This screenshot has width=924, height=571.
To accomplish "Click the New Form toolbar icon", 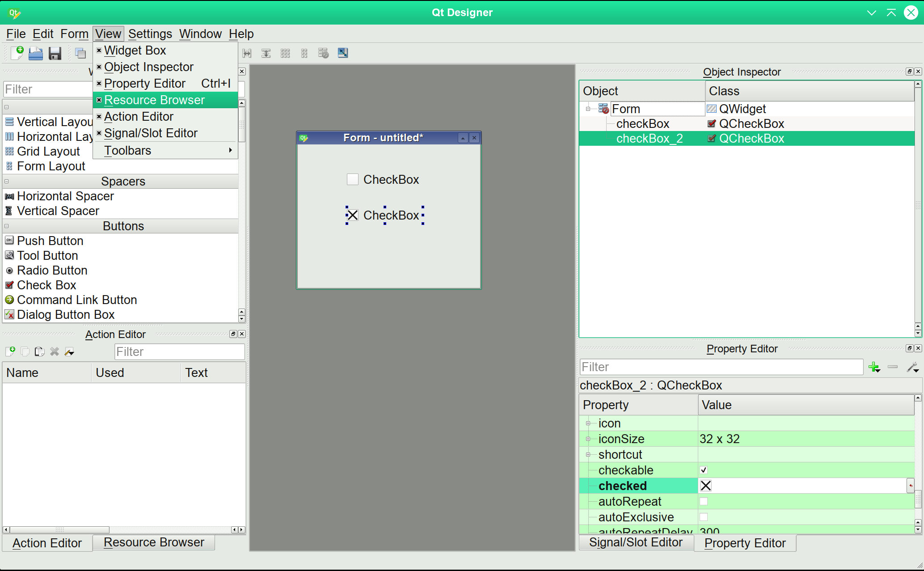I will [x=17, y=53].
